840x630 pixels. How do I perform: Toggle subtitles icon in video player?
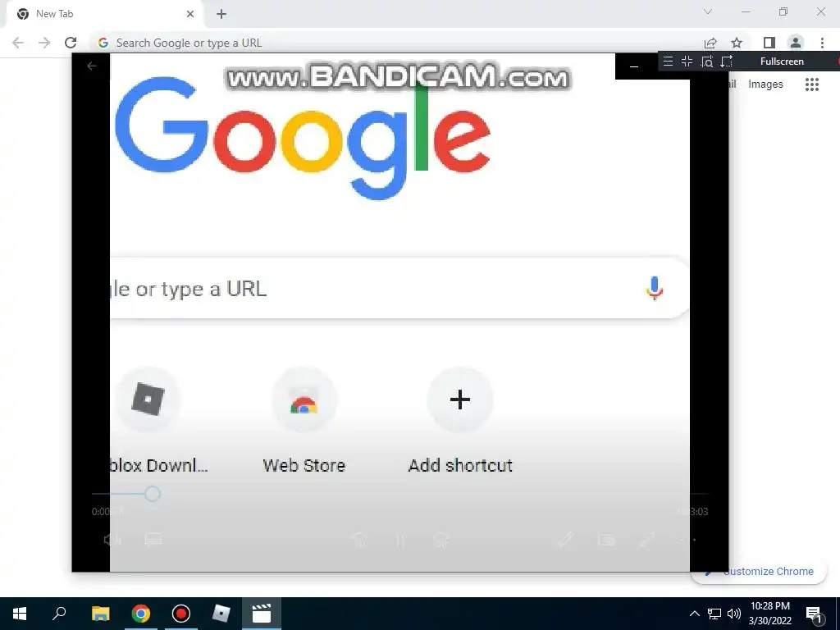pyautogui.click(x=153, y=540)
